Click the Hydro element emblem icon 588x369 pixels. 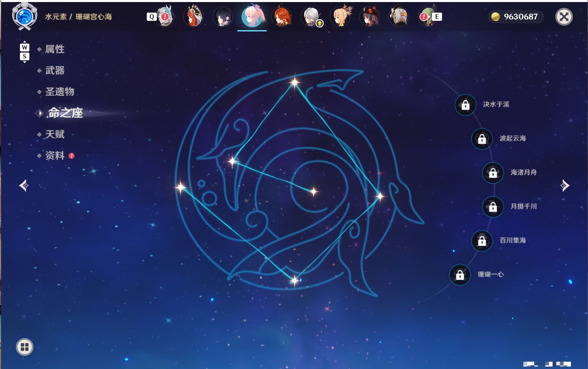(x=24, y=16)
